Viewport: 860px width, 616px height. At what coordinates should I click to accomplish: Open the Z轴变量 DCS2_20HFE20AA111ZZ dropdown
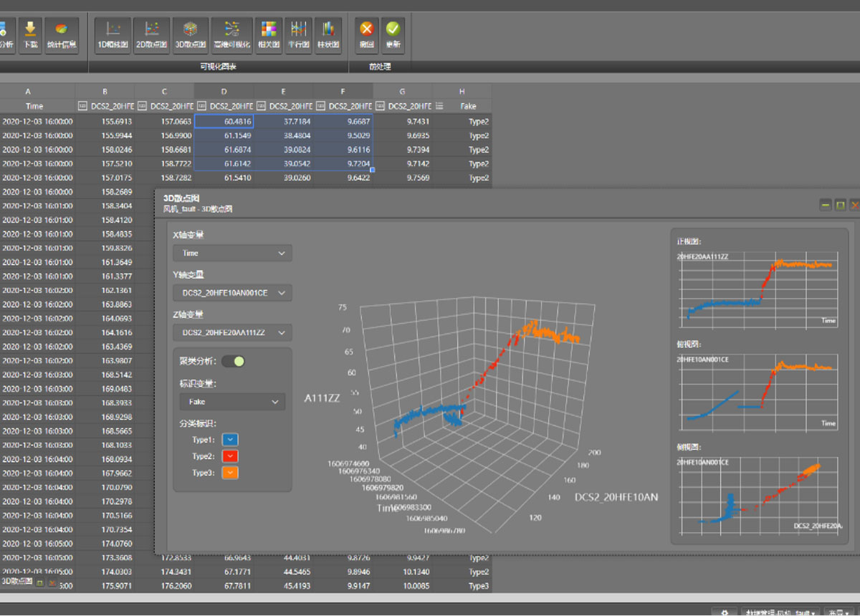pyautogui.click(x=232, y=332)
